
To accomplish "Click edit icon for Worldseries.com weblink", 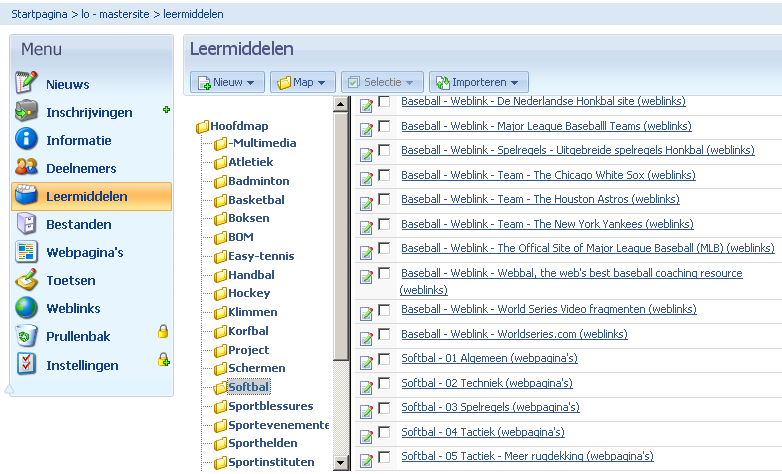I will point(366,338).
